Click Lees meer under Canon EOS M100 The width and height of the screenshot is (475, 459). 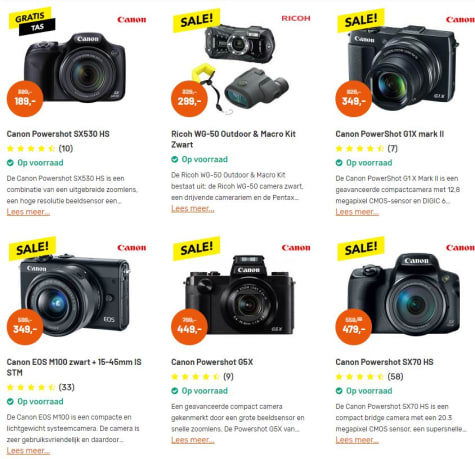pyautogui.click(x=28, y=451)
